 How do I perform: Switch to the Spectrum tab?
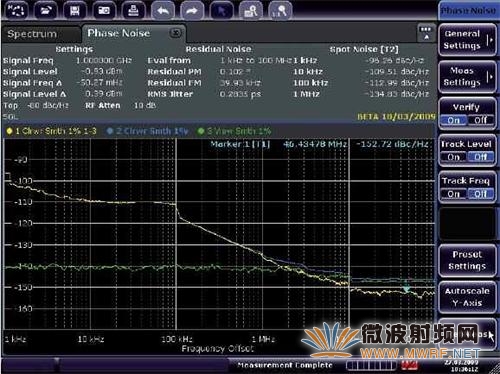click(32, 34)
